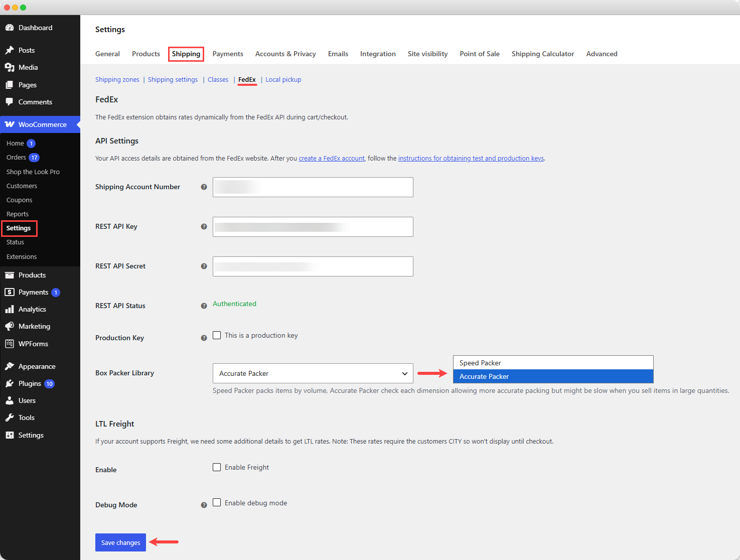Click the WooCommerce logo icon
This screenshot has height=560, width=740.
10,124
